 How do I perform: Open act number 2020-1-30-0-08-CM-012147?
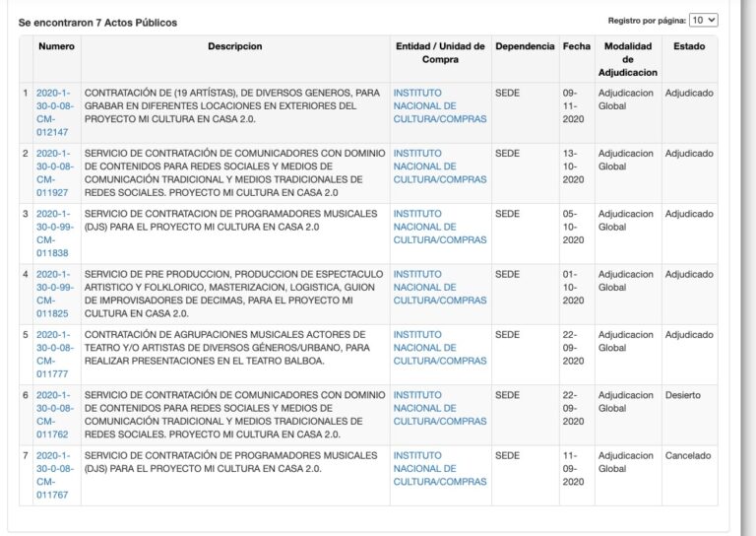pos(54,112)
